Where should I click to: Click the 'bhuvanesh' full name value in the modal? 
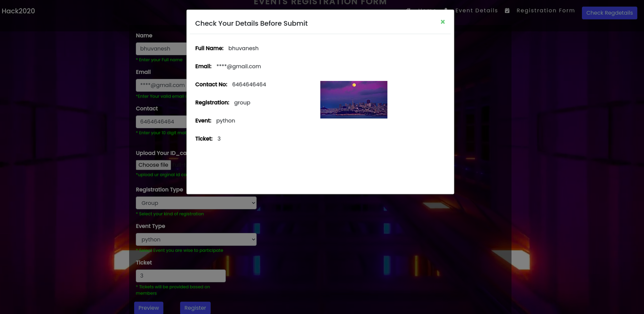click(244, 48)
